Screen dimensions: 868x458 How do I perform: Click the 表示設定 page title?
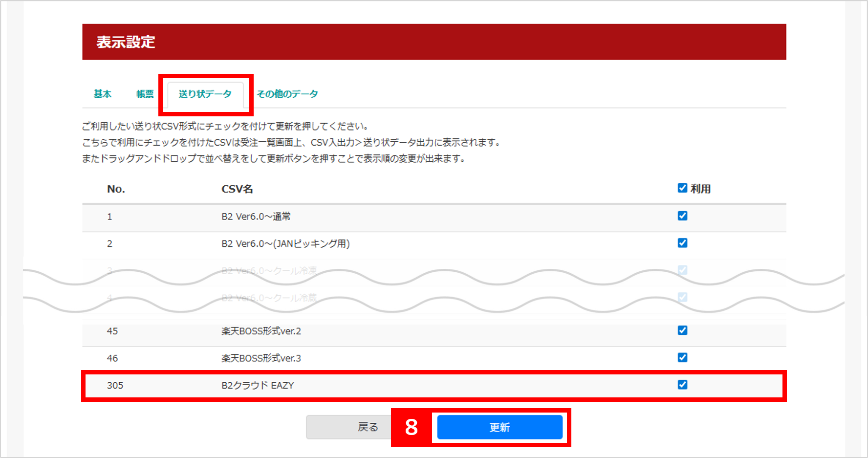[126, 42]
